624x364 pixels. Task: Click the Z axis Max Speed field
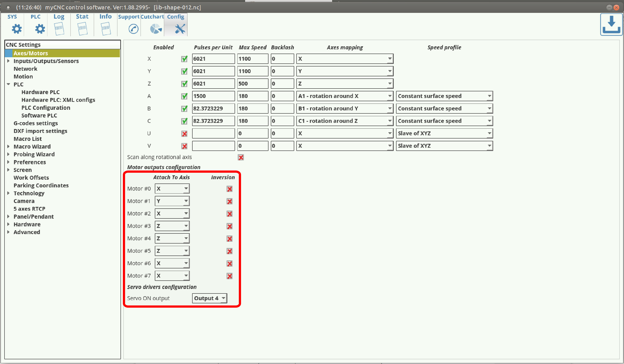pos(252,84)
